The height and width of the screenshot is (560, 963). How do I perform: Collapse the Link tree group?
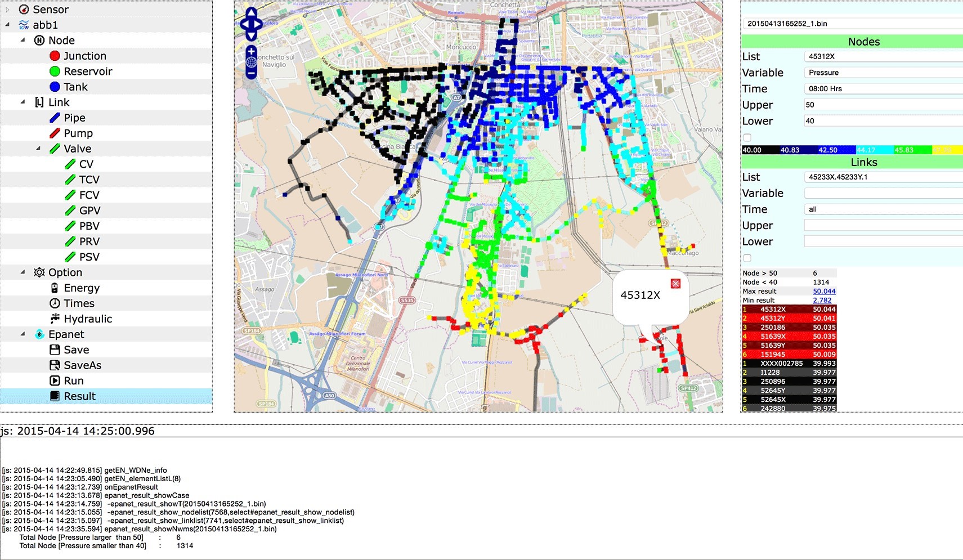coord(23,102)
